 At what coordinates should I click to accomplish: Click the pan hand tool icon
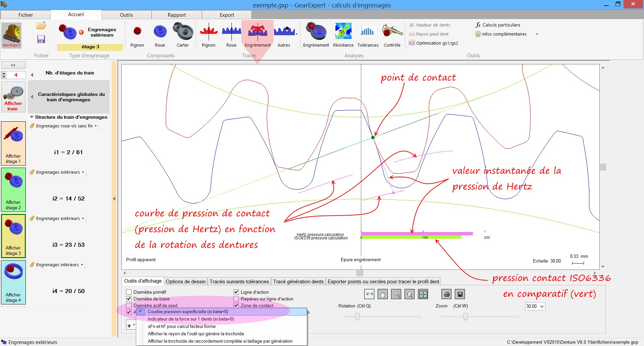382,294
